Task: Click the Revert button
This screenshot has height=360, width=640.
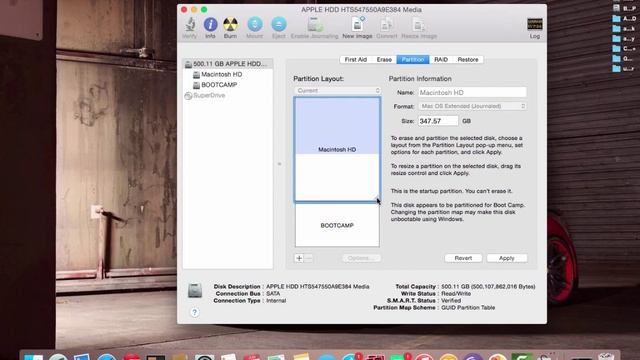Action: [463, 258]
